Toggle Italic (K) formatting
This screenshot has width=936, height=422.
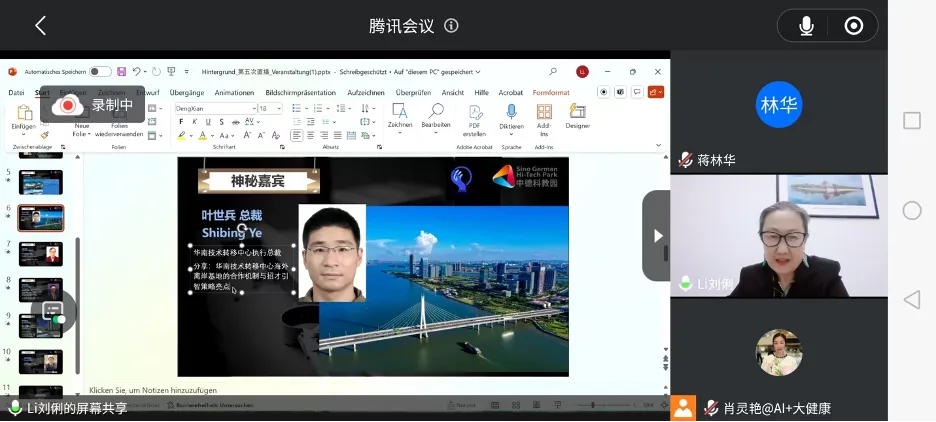point(195,122)
